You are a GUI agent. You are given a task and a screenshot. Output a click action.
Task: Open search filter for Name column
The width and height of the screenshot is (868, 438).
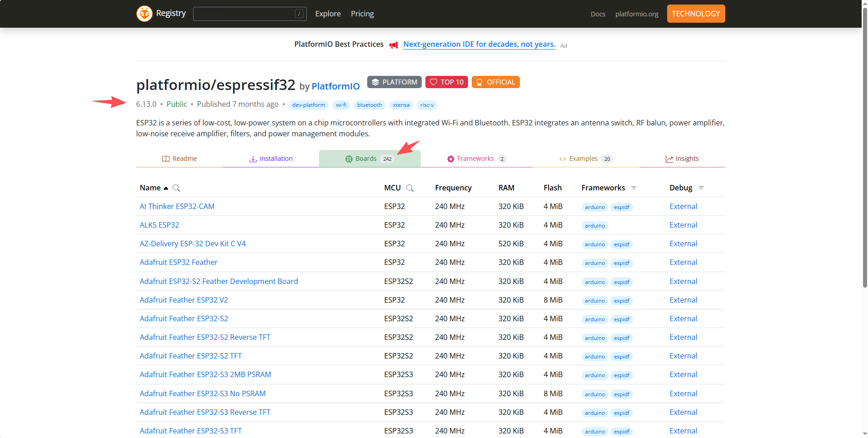point(176,188)
